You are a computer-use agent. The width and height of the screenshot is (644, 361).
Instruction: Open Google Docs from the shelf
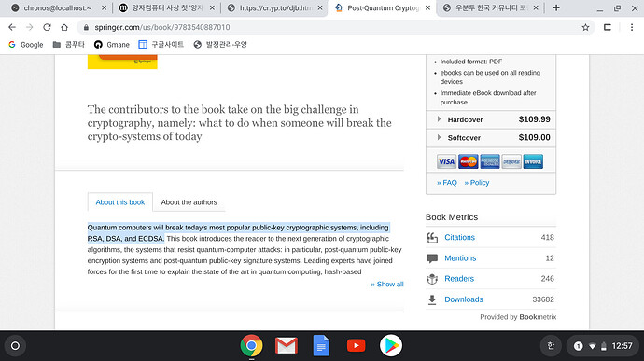pos(321,346)
